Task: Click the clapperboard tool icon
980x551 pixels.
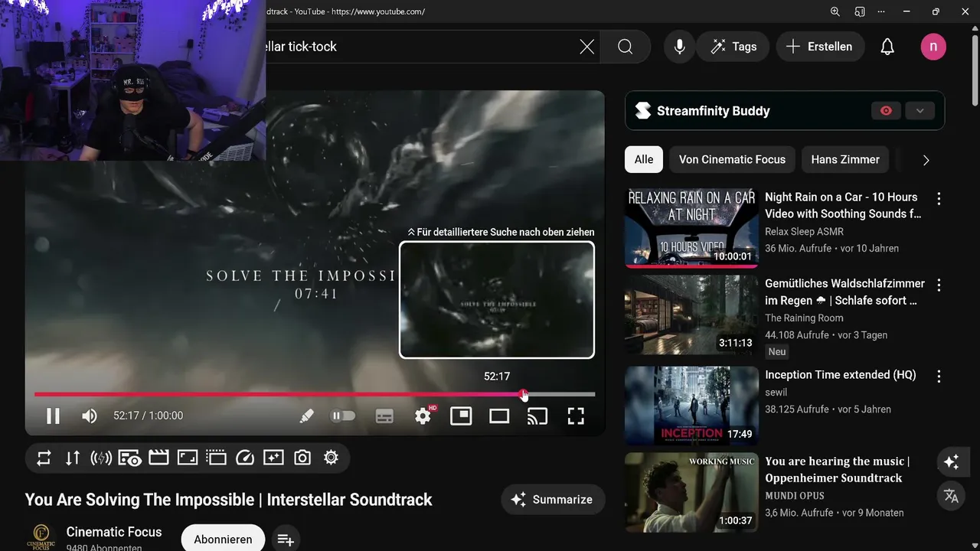Action: pyautogui.click(x=158, y=458)
